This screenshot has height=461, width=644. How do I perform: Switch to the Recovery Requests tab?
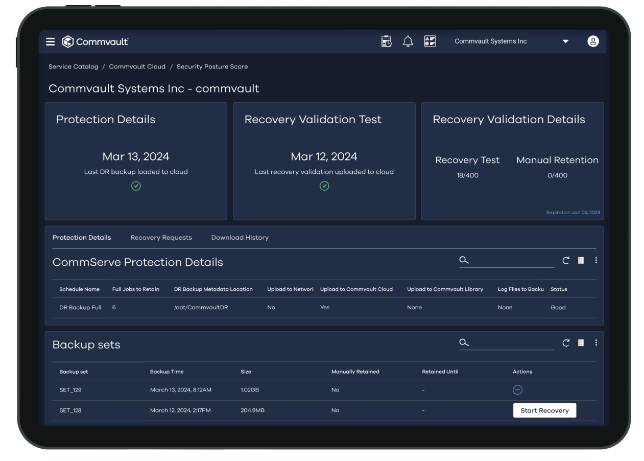tap(160, 238)
